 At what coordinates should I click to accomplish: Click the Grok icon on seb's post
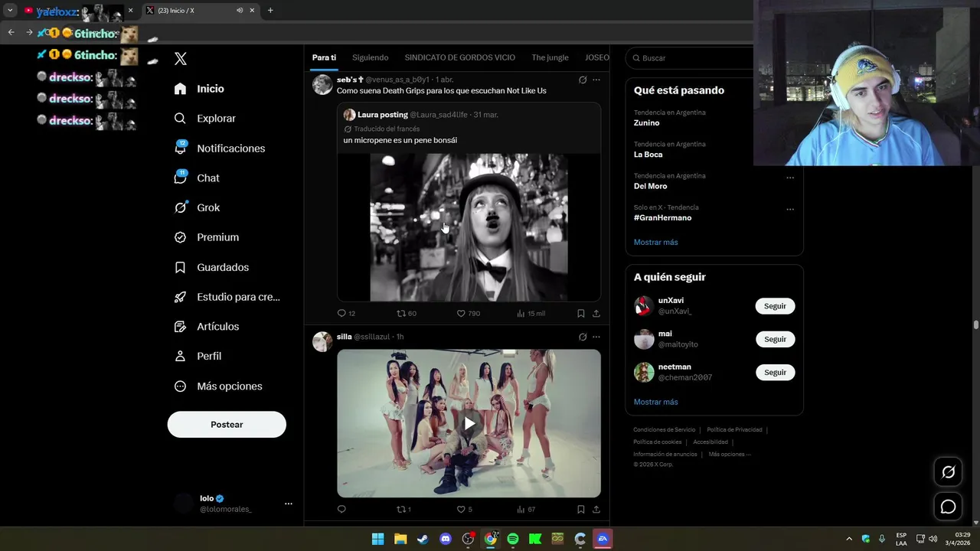[583, 80]
